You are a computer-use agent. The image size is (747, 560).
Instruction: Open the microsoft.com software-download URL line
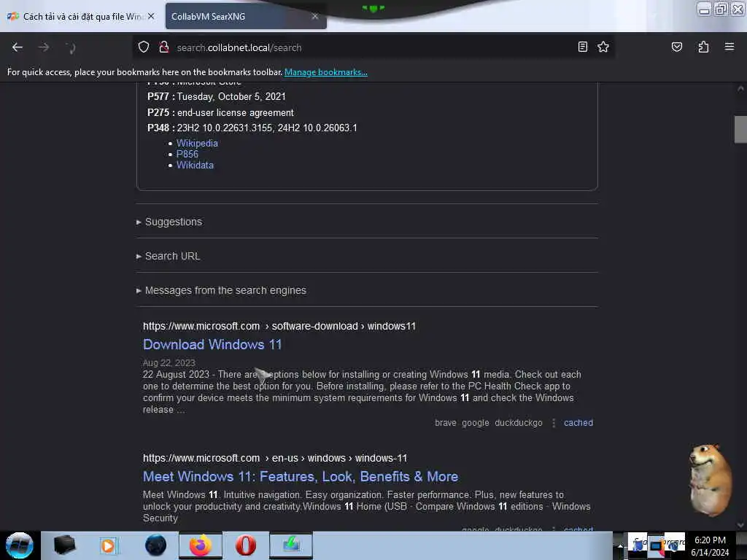[279, 326]
